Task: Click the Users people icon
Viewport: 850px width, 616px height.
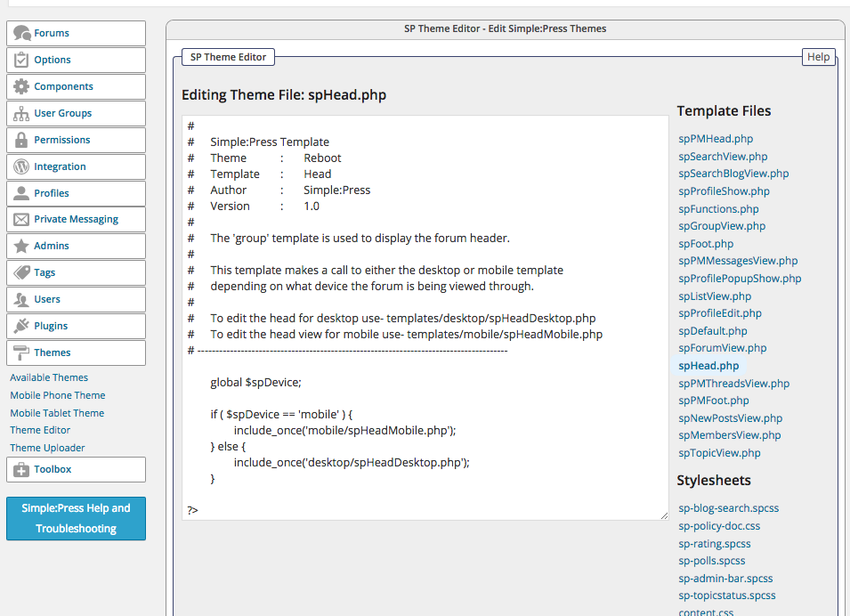Action: point(21,299)
